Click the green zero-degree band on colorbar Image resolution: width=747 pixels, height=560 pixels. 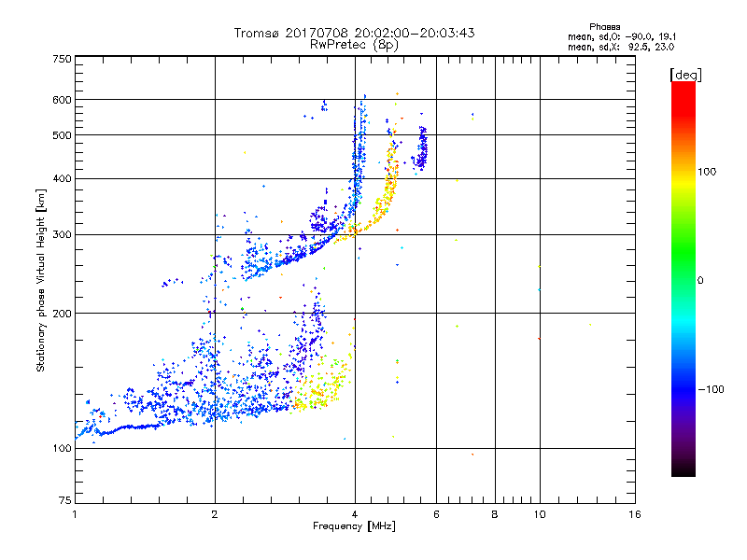pos(684,279)
